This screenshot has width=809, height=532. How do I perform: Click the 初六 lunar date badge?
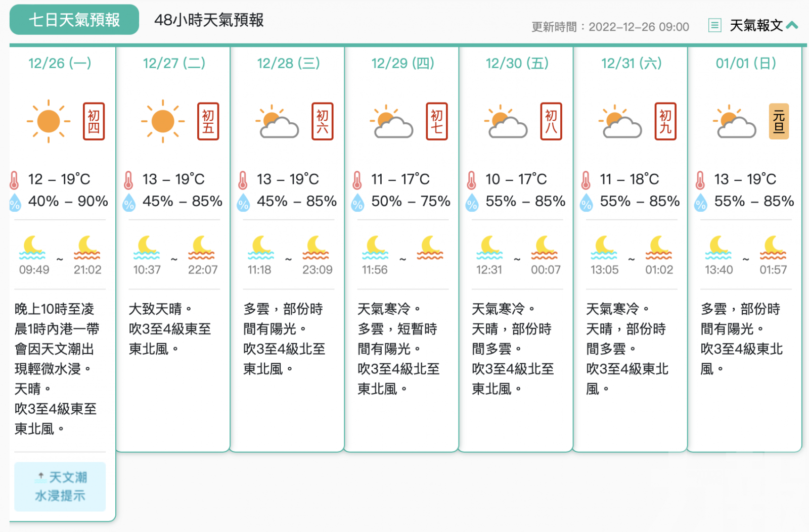tap(323, 121)
